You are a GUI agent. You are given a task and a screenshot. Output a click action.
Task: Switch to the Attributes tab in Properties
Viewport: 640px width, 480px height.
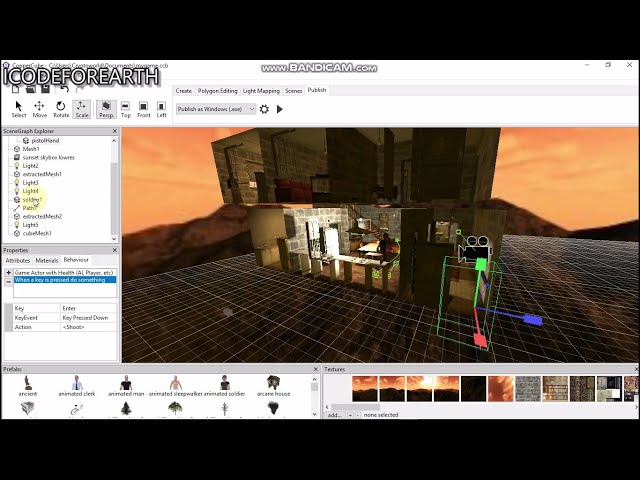pyautogui.click(x=18, y=260)
